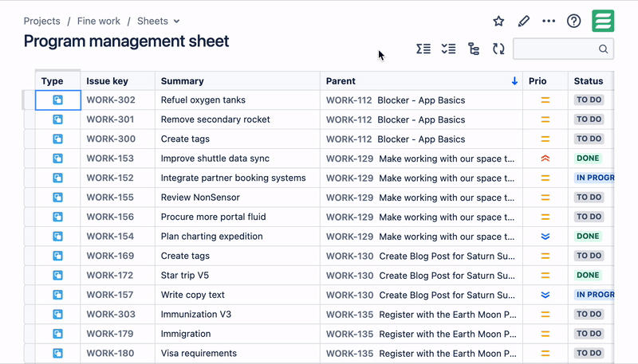
Task: Click type icon for WORK-153
Action: click(x=57, y=159)
